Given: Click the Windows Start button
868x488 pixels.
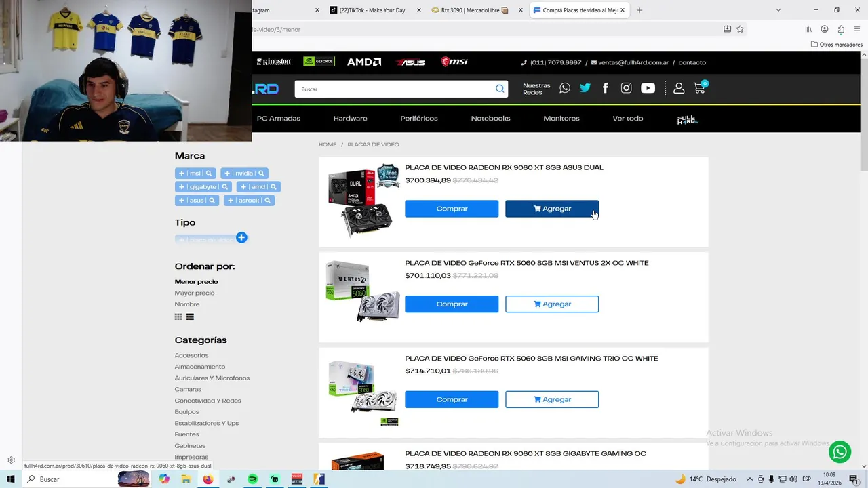Looking at the screenshot, I should (11, 479).
